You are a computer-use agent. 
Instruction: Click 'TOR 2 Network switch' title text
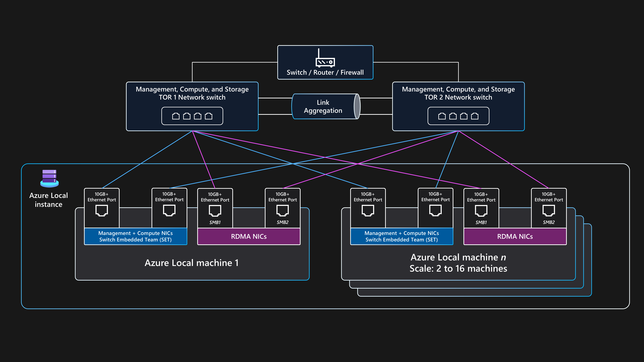click(458, 97)
